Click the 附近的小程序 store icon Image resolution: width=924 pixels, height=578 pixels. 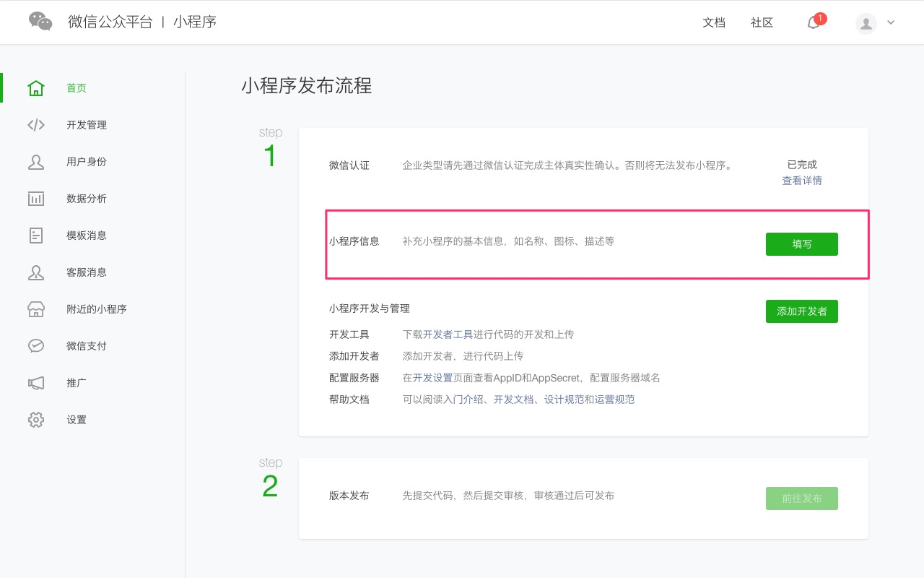[36, 309]
